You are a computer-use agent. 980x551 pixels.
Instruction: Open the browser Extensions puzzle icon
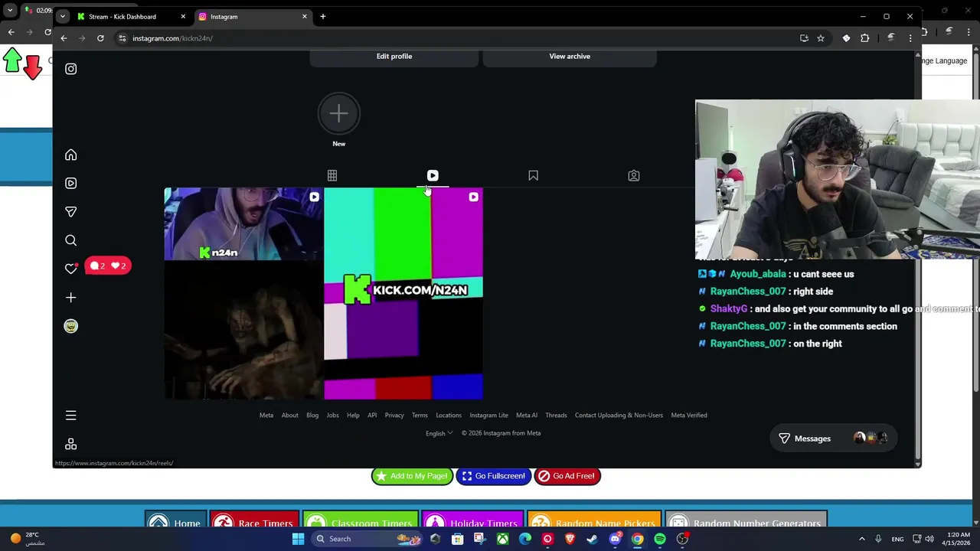[865, 38]
